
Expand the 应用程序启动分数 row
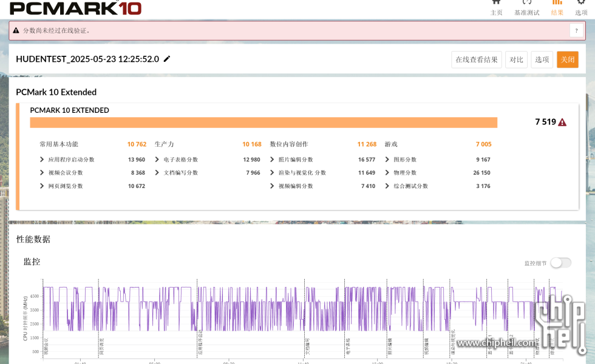tap(42, 160)
